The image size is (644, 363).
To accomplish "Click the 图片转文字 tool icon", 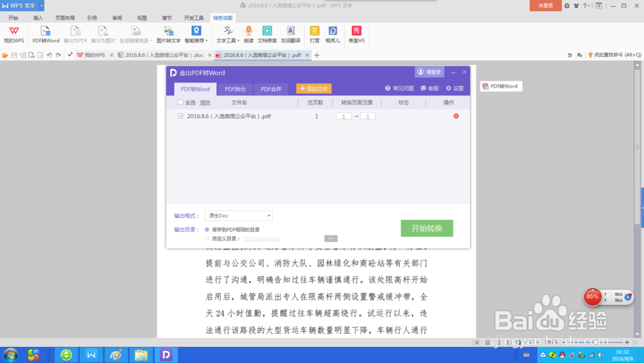I will [168, 35].
